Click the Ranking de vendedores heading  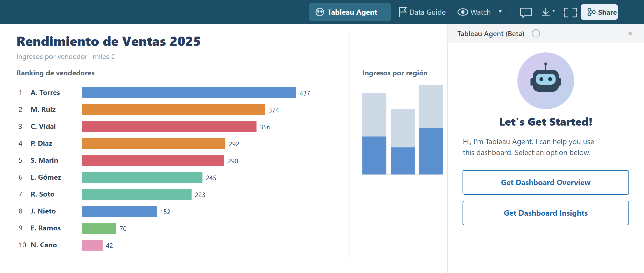(55, 73)
